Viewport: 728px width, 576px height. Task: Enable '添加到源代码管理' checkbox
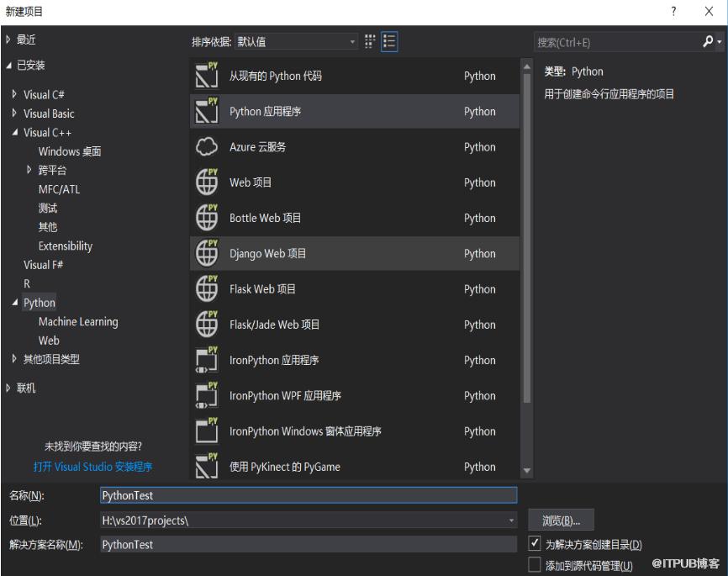(x=535, y=564)
